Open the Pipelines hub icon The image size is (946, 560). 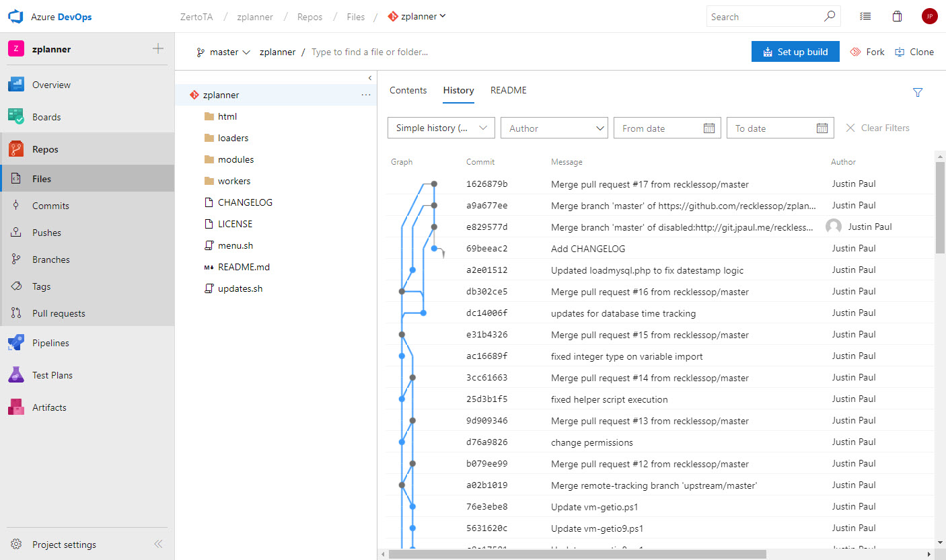(x=16, y=343)
